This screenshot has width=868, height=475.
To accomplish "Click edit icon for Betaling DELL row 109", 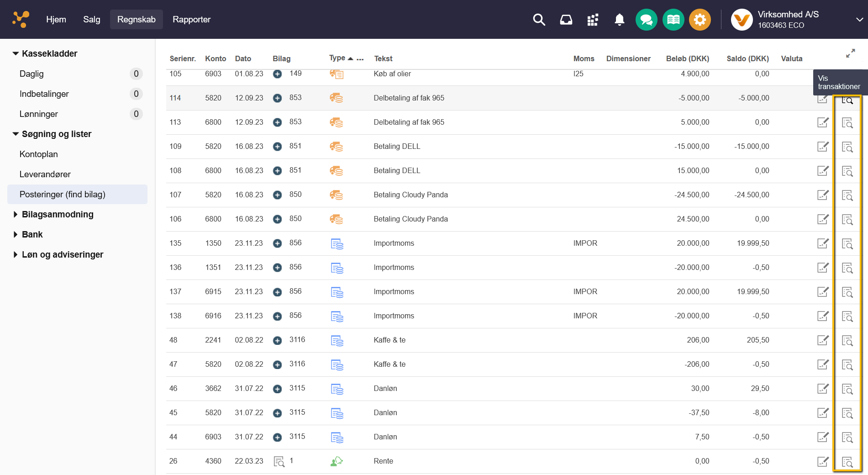I will [822, 147].
